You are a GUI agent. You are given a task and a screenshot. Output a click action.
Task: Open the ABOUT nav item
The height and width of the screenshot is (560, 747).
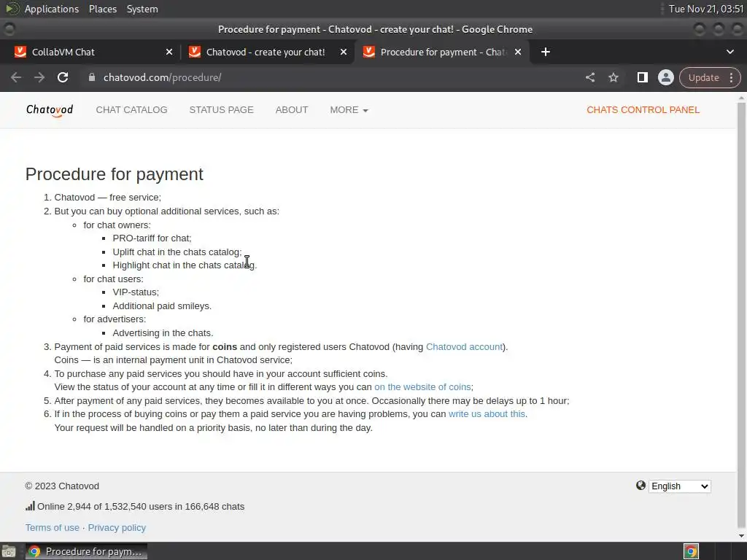coord(292,110)
